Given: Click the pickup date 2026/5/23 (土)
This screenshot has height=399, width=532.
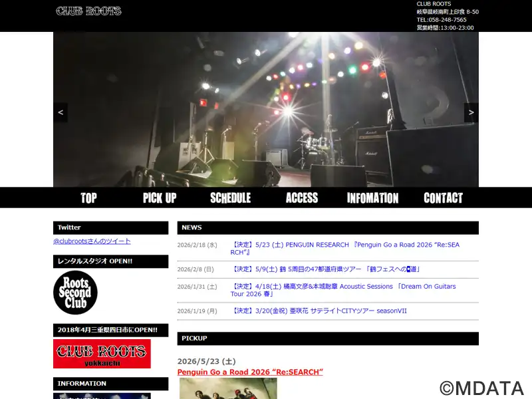Looking at the screenshot, I should [x=207, y=361].
